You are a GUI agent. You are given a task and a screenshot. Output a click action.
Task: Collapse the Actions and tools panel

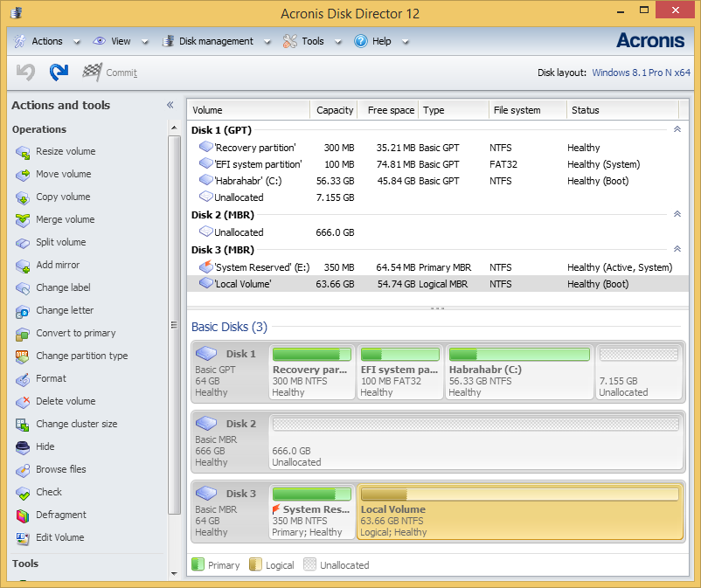pyautogui.click(x=170, y=105)
